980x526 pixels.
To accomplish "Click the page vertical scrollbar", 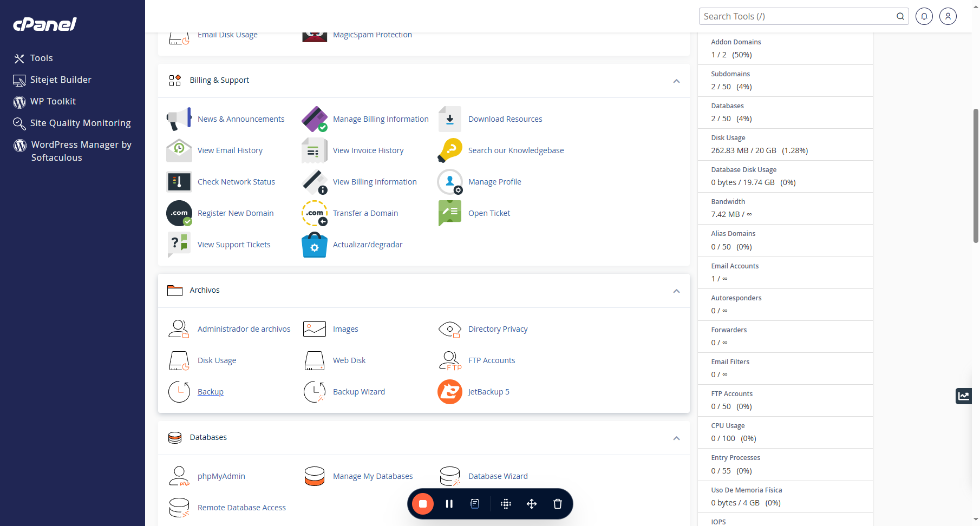I will 976,176.
